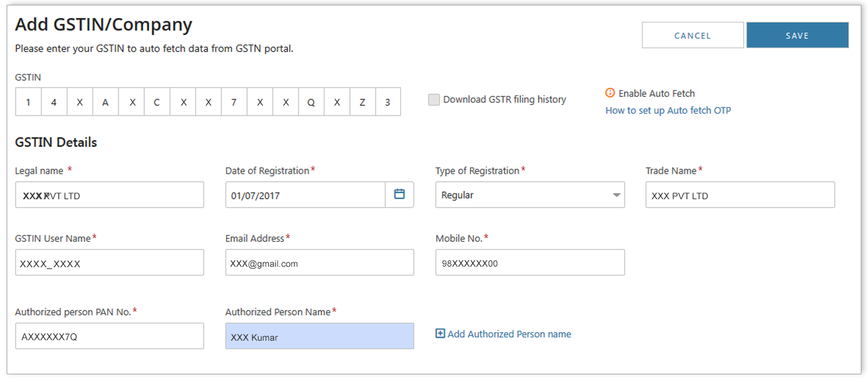868x381 pixels.
Task: Click the SAVE button
Action: point(797,36)
